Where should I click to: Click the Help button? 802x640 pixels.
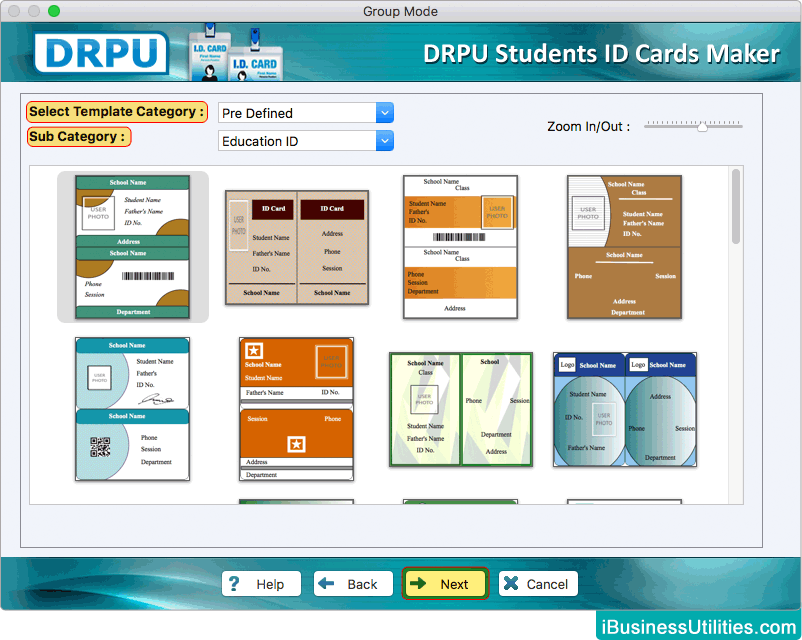261,584
